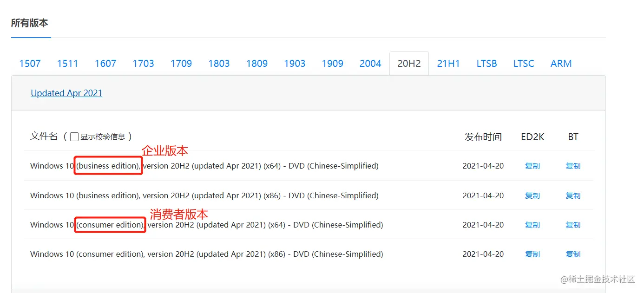Click the ED2K column header
The width and height of the screenshot is (644, 293).
[532, 137]
